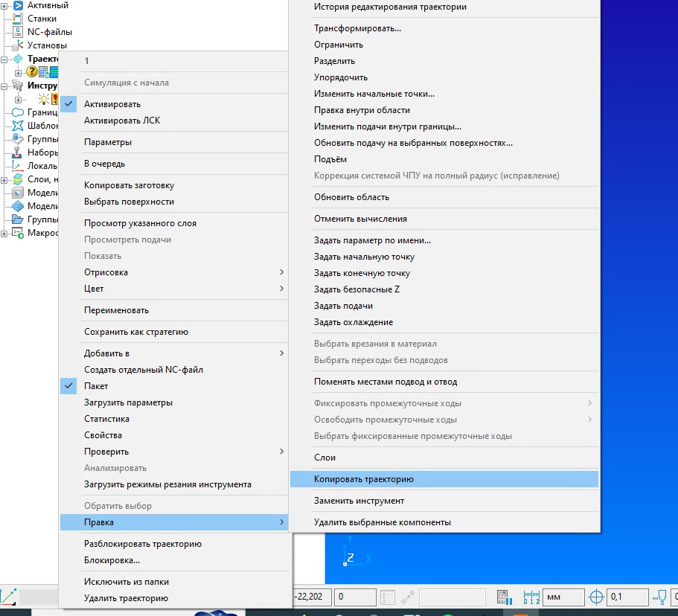Click the 0,1 tolerance field
The width and height of the screenshot is (678, 616).
point(627,597)
